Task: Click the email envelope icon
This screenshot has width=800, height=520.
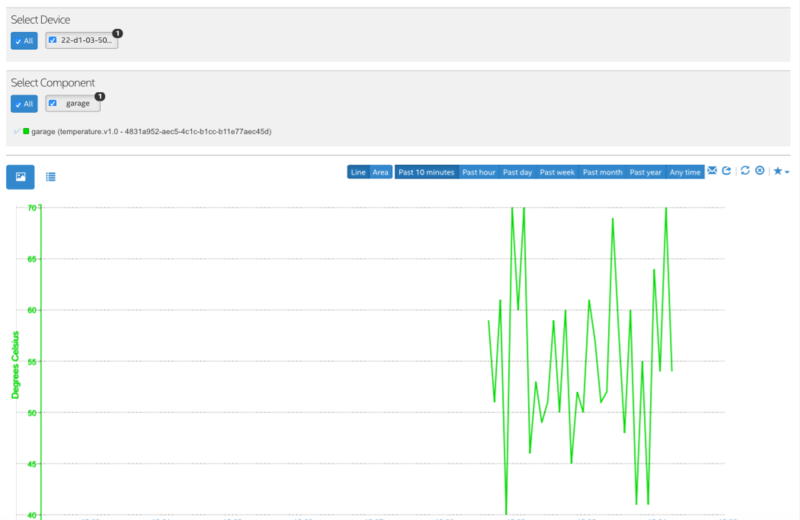Action: [712, 171]
